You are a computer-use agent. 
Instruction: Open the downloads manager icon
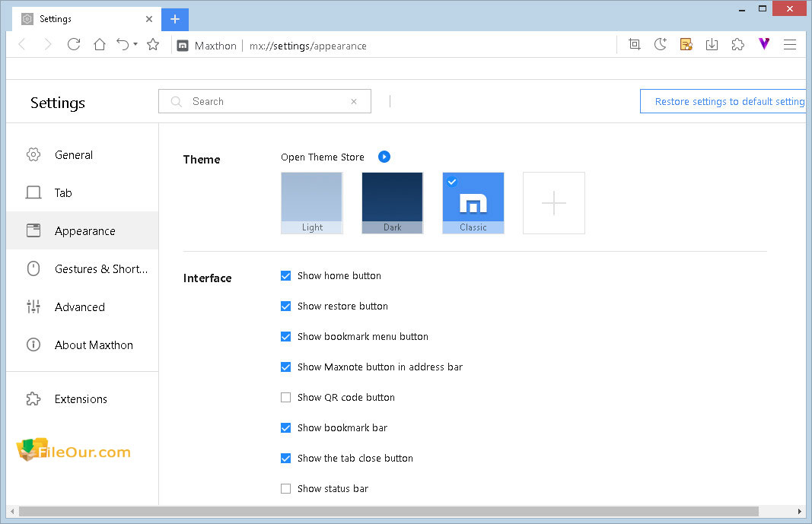pos(712,44)
